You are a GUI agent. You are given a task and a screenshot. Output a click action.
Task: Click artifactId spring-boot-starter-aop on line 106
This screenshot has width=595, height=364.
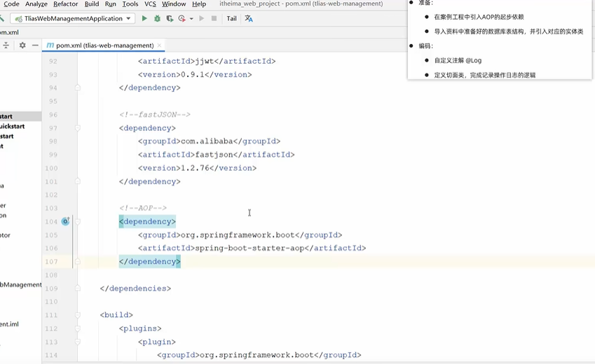pyautogui.click(x=252, y=248)
